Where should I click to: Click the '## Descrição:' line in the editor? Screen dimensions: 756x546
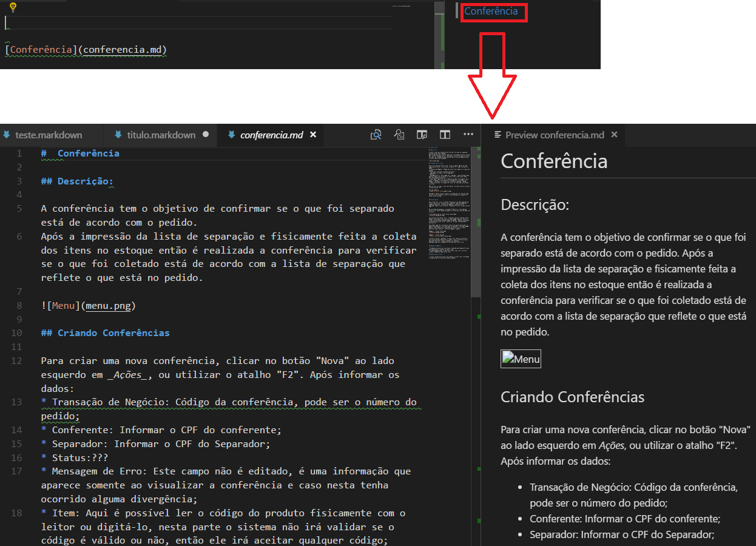click(x=77, y=181)
